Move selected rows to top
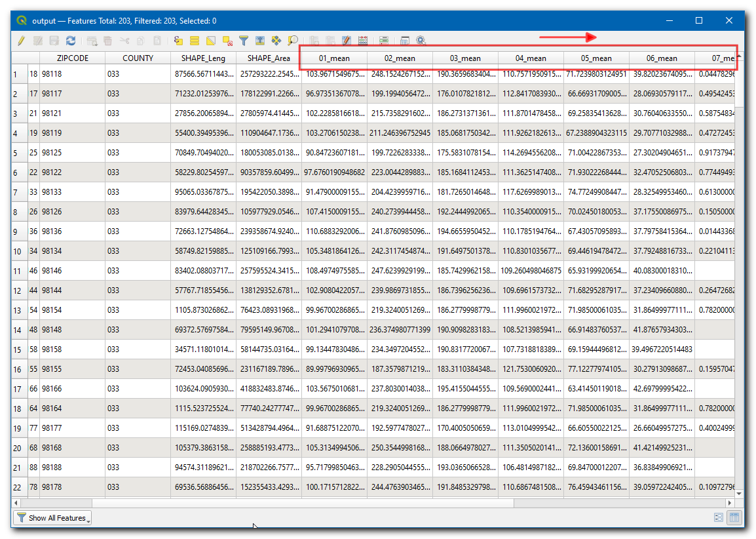This screenshot has height=539, width=756. (260, 41)
